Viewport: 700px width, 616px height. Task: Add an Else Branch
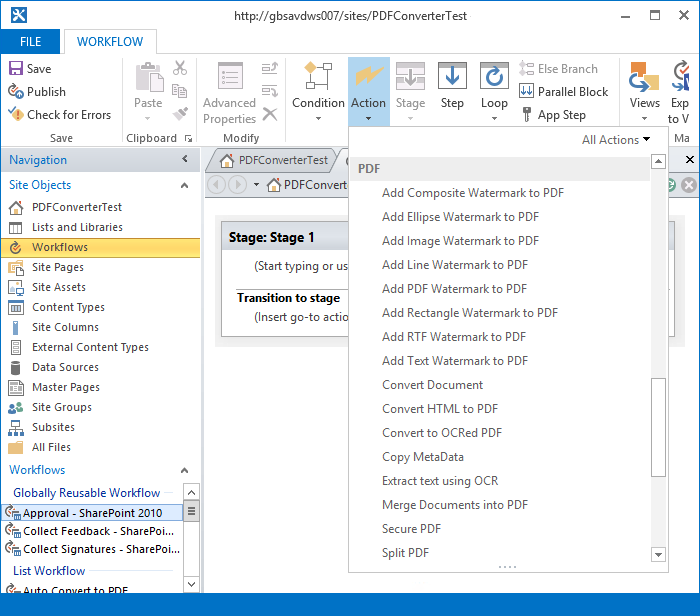(558, 69)
